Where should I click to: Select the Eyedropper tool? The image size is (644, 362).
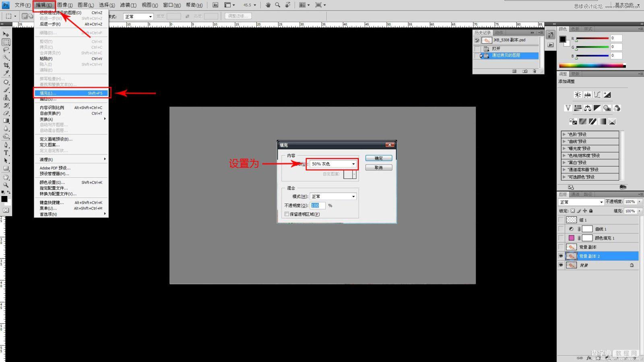point(6,73)
